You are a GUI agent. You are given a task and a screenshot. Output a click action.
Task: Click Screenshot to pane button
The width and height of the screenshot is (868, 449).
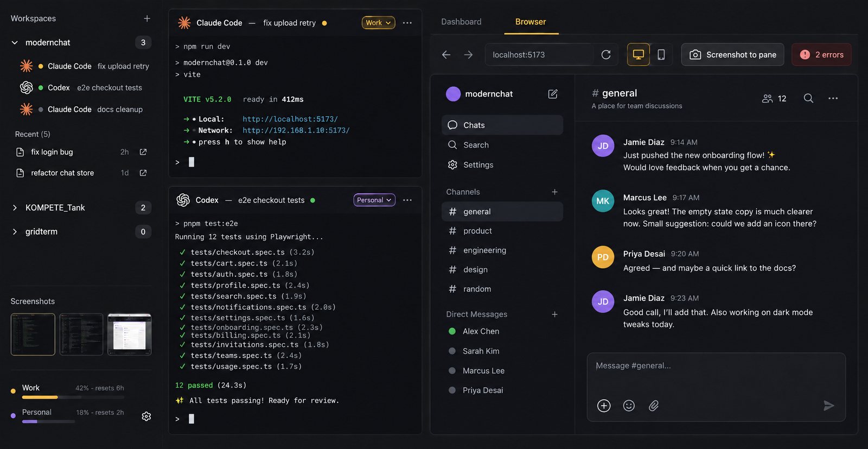pyautogui.click(x=733, y=55)
